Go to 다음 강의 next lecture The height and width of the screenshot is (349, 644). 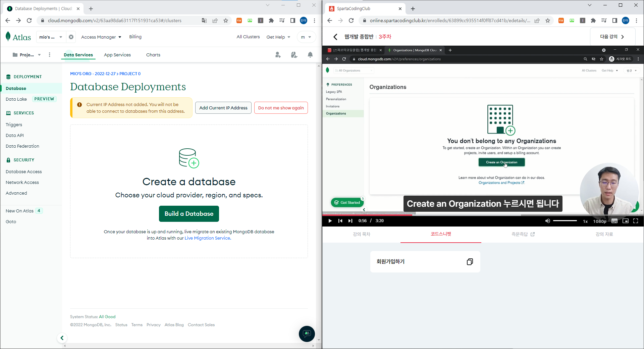point(612,37)
